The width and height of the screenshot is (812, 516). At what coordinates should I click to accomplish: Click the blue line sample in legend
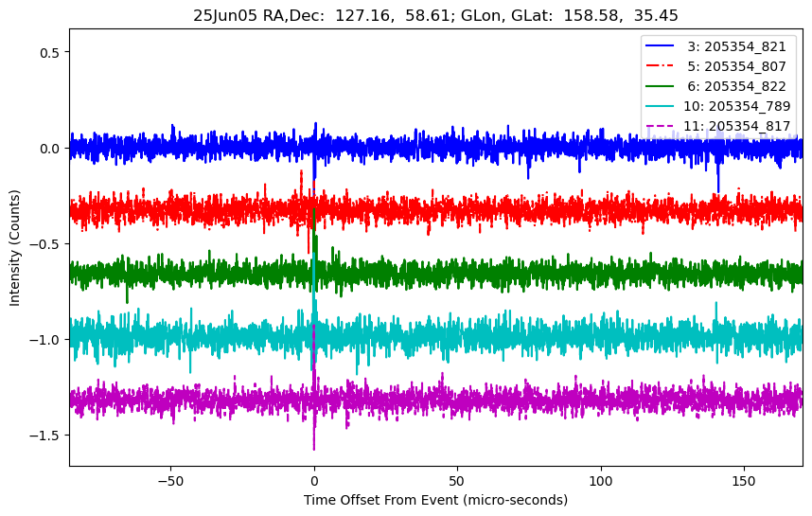pos(660,46)
